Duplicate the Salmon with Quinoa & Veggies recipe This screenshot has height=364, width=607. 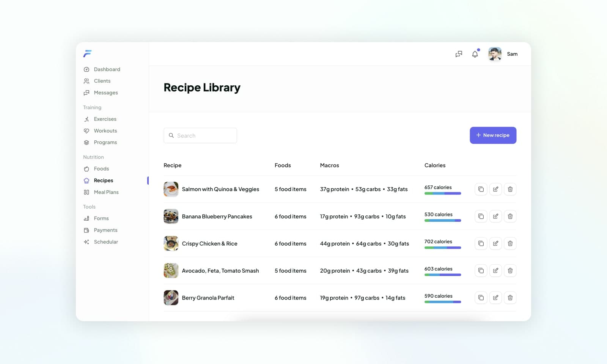click(481, 189)
